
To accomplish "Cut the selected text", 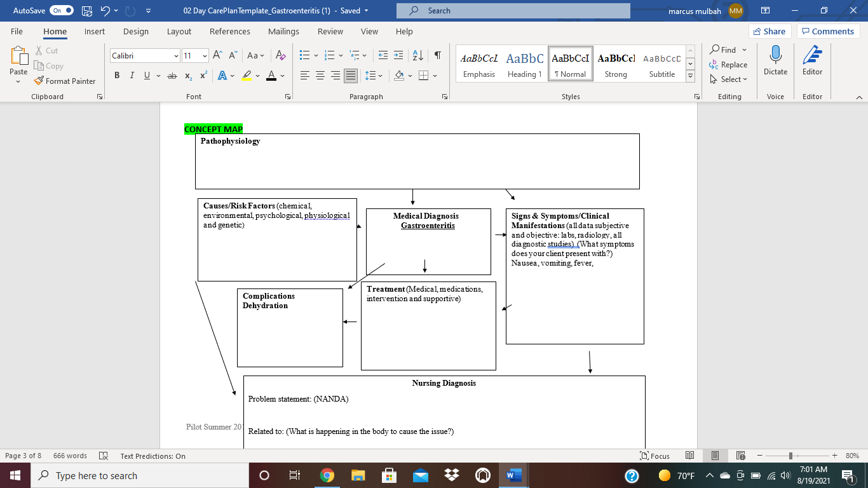I will (x=46, y=51).
